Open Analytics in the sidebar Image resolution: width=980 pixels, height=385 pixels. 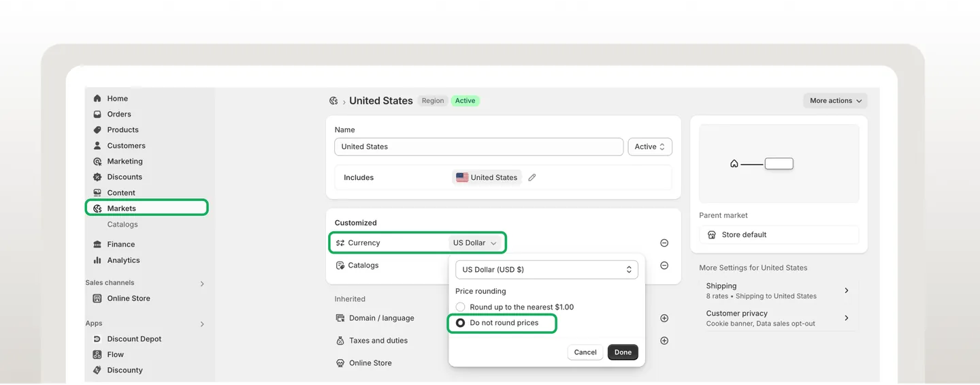(123, 260)
